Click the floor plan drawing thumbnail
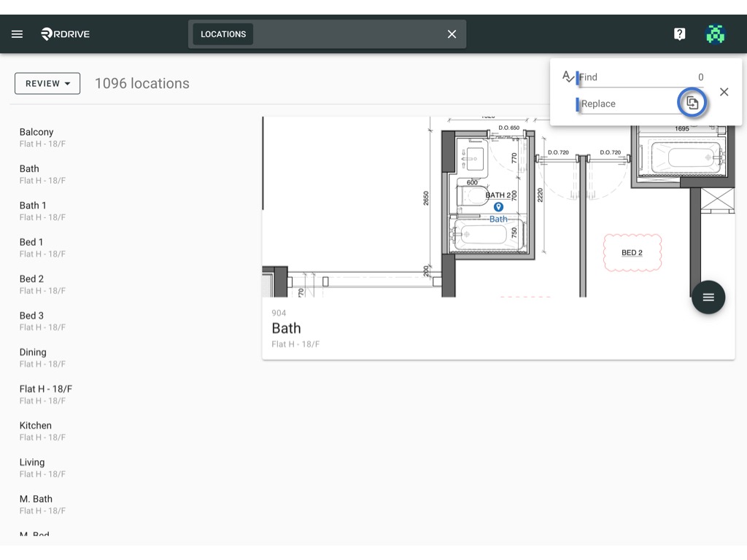This screenshot has width=747, height=560. pos(498,207)
